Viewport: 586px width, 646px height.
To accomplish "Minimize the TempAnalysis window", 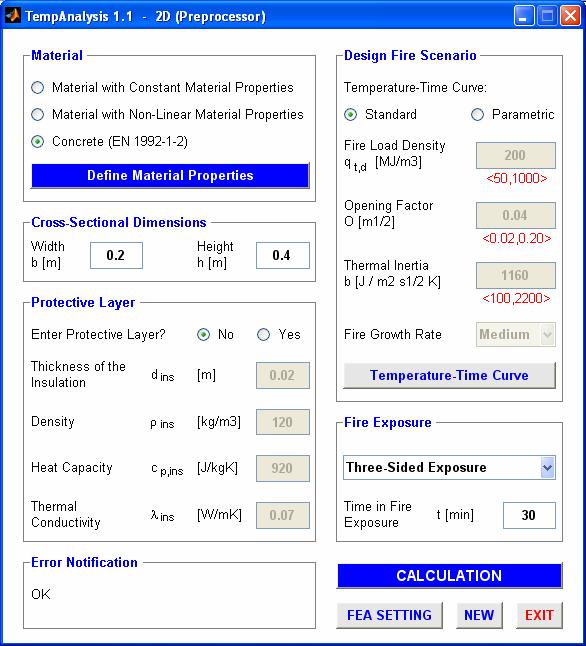I will [x=523, y=16].
